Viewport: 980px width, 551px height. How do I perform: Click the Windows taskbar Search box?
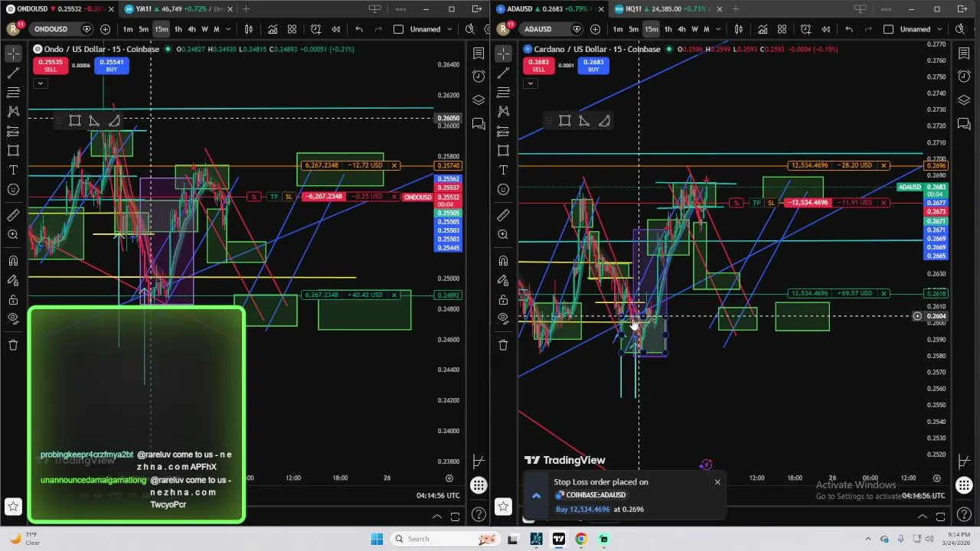[x=446, y=539]
